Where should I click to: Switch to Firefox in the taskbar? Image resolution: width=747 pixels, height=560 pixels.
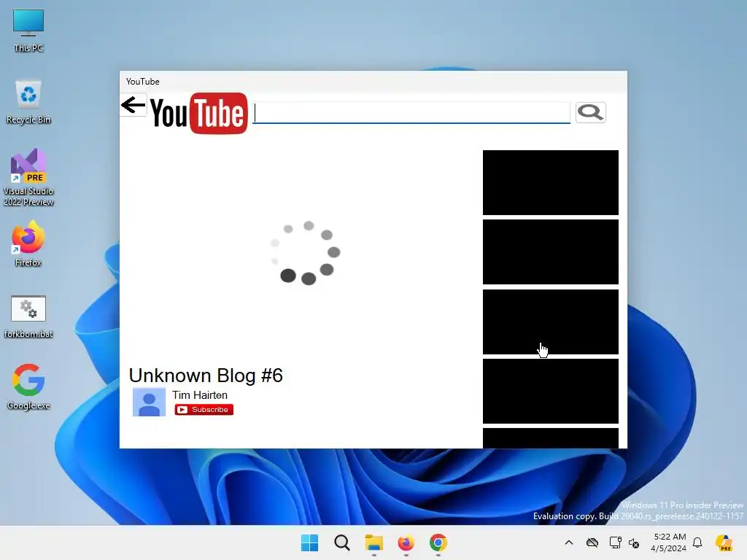coord(406,542)
